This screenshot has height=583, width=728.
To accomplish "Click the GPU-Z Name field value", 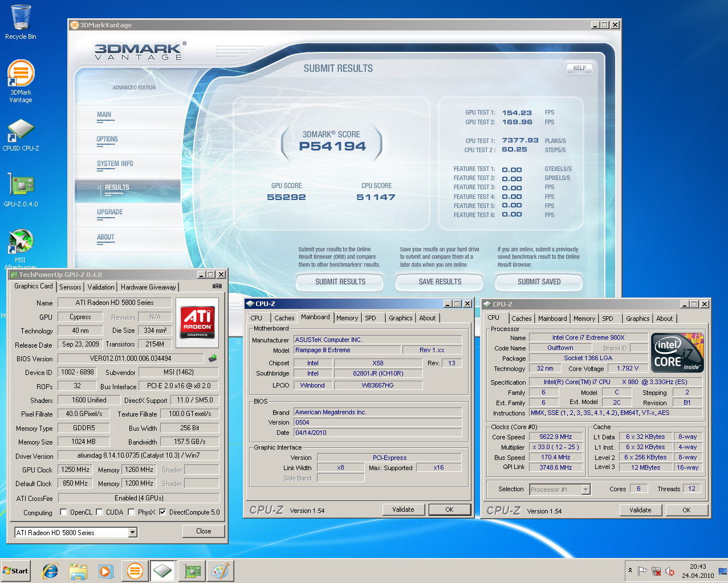I will click(115, 303).
